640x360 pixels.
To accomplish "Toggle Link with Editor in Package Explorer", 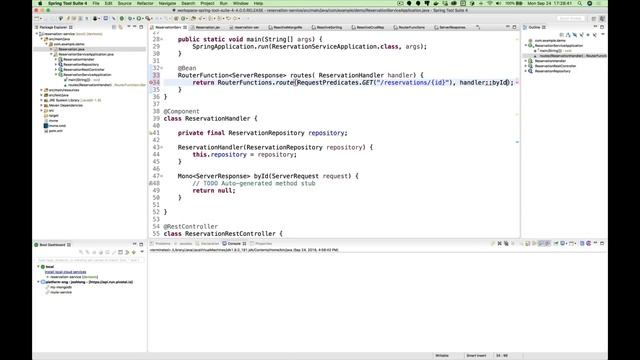I will (x=120, y=27).
